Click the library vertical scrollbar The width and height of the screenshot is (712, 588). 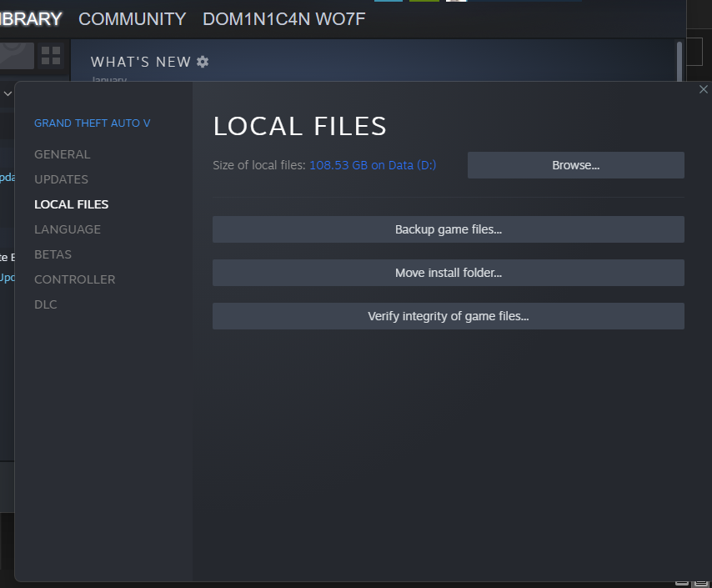tap(679, 62)
